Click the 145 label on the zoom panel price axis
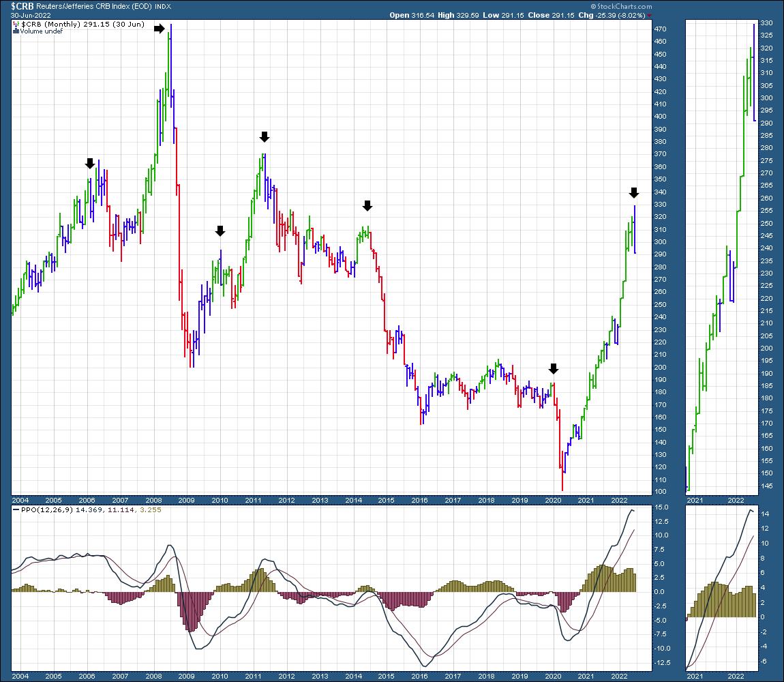Image resolution: width=784 pixels, height=682 pixels. click(x=766, y=486)
